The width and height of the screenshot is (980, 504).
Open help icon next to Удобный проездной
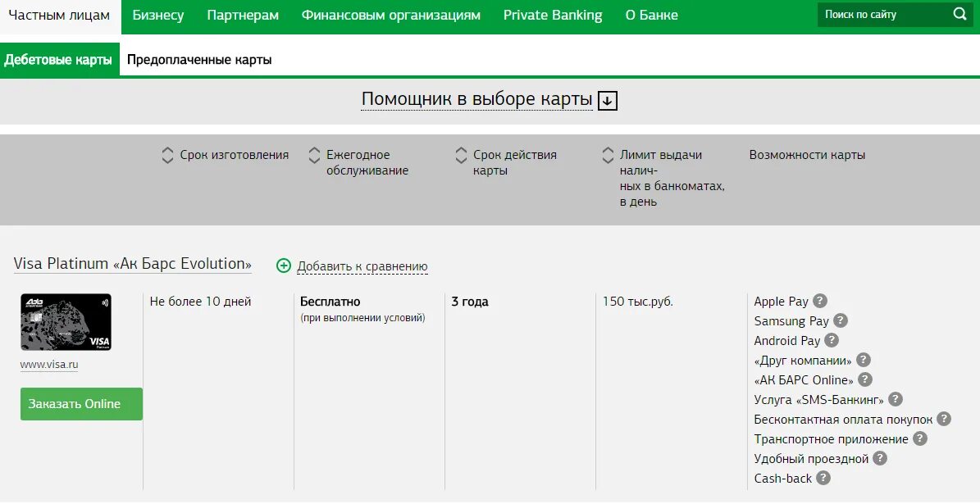[x=880, y=458]
